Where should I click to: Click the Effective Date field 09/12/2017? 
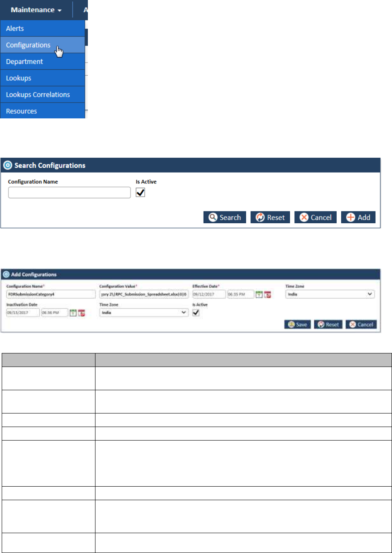209,294
